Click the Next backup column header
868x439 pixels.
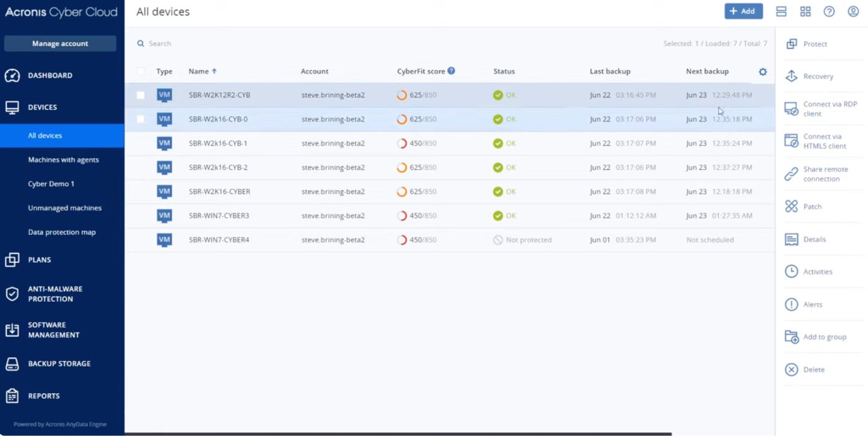tap(707, 71)
